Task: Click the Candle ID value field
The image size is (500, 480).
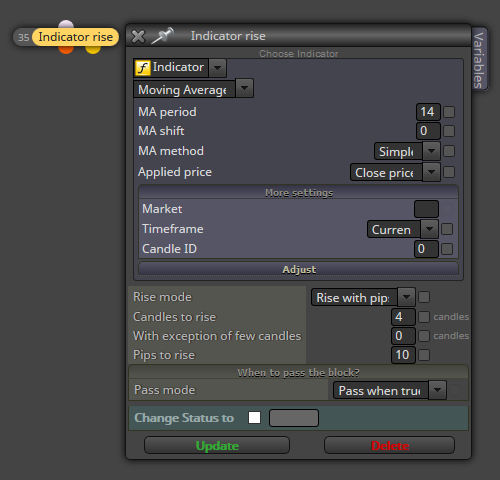Action: pyautogui.click(x=426, y=249)
